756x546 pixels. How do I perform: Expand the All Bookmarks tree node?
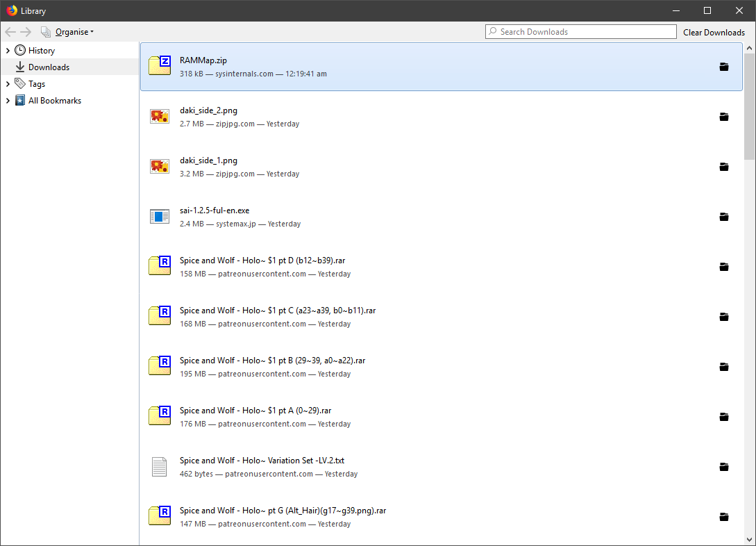(8, 100)
